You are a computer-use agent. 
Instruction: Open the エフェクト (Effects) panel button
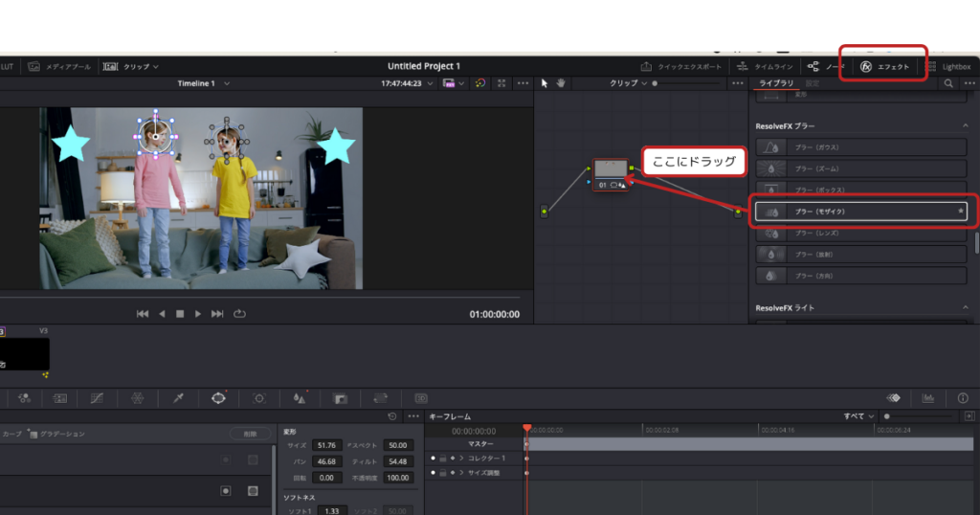(x=883, y=67)
